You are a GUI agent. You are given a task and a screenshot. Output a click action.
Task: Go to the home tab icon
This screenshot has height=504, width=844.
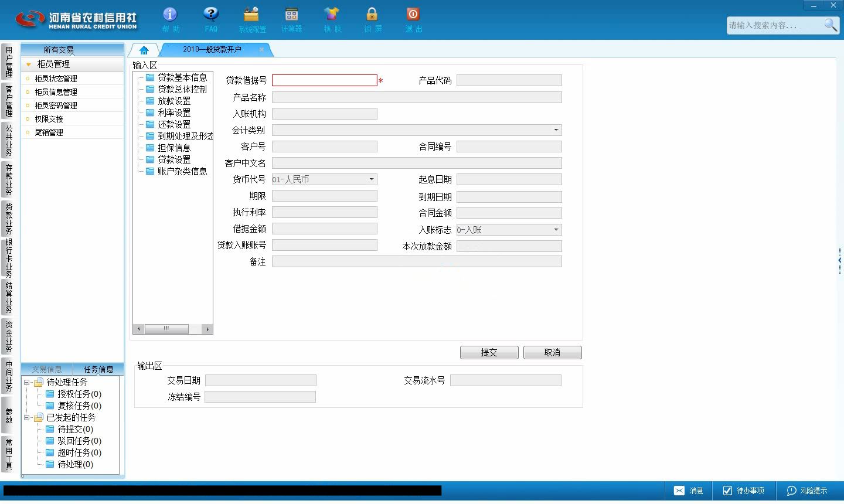click(x=144, y=50)
